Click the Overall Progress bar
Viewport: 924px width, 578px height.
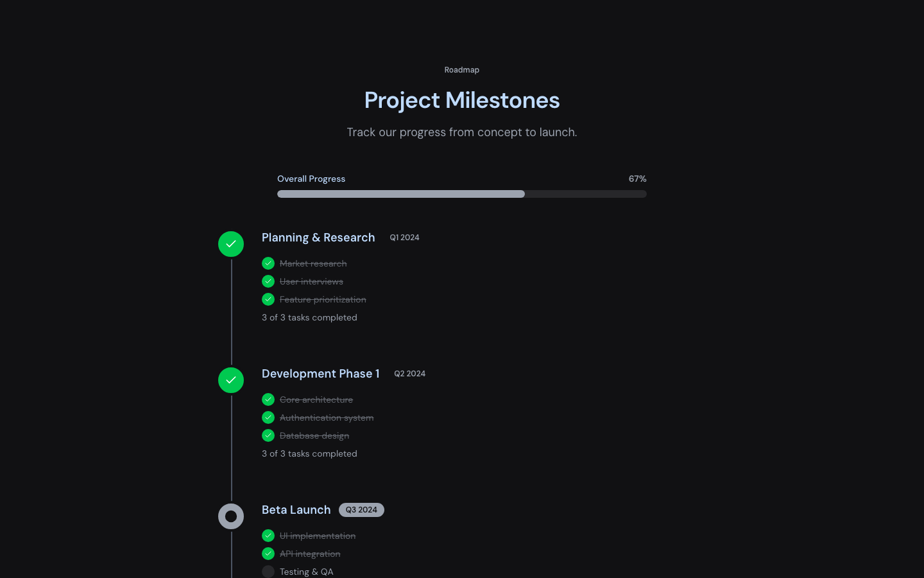[x=461, y=193]
